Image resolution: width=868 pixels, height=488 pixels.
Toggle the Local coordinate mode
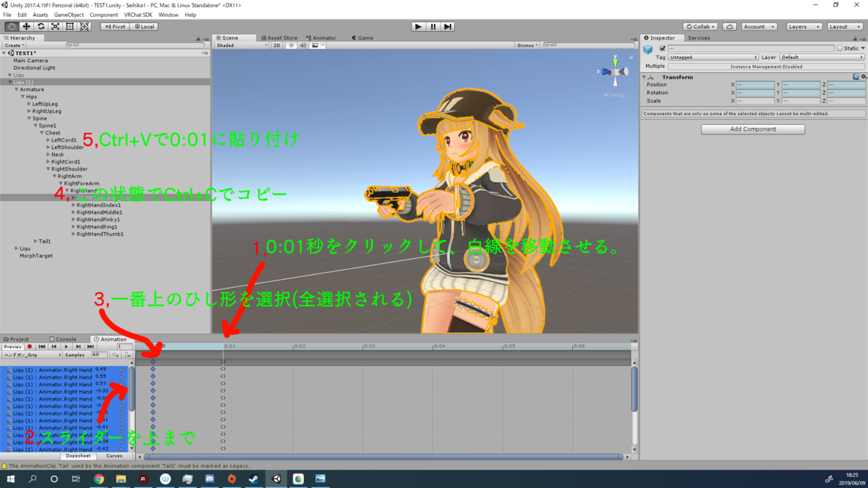(x=143, y=27)
